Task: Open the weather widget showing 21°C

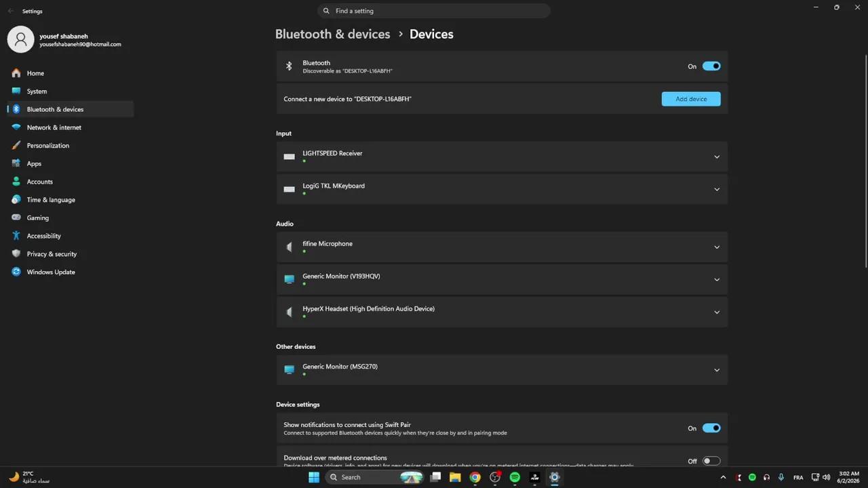Action: (x=29, y=477)
